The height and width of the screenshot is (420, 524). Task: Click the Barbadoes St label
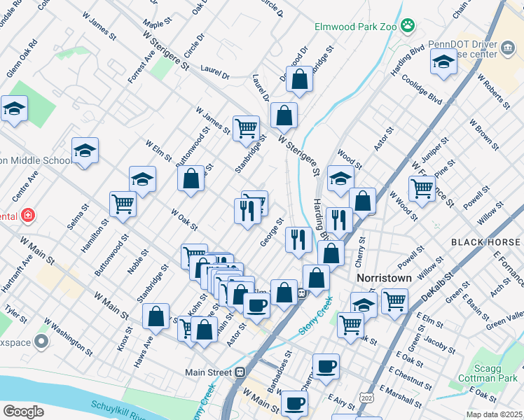pyautogui.click(x=280, y=372)
